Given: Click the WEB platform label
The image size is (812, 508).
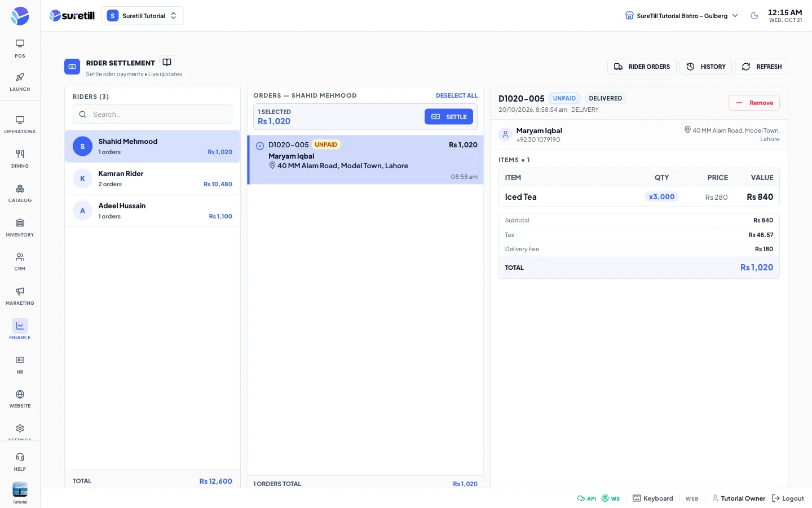Looking at the screenshot, I should click(x=692, y=498).
